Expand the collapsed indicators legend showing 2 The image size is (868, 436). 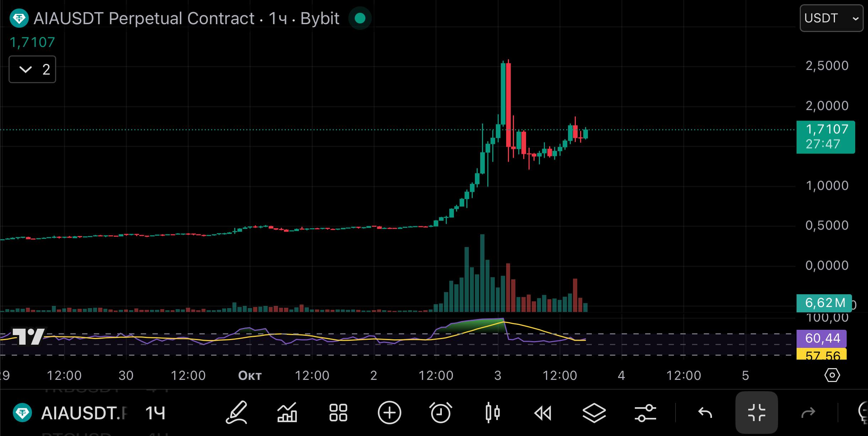[32, 69]
